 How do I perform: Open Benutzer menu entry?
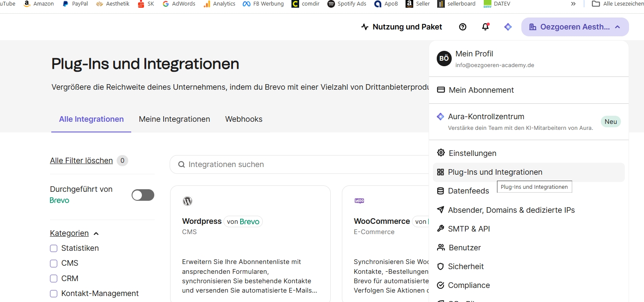[529, 247]
